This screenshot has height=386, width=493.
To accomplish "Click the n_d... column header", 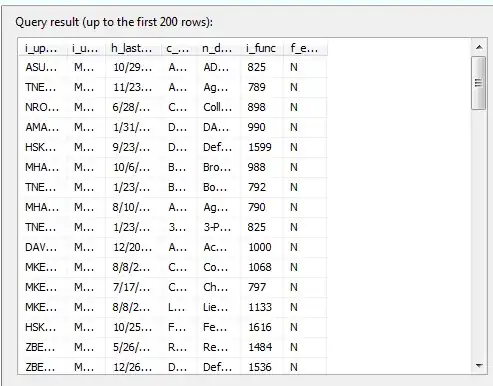I will point(218,48).
